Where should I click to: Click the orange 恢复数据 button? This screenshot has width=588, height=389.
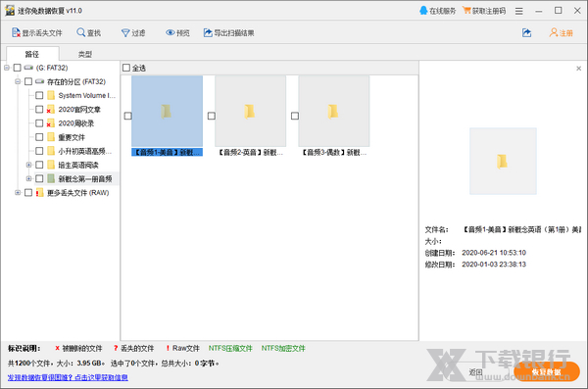click(547, 371)
